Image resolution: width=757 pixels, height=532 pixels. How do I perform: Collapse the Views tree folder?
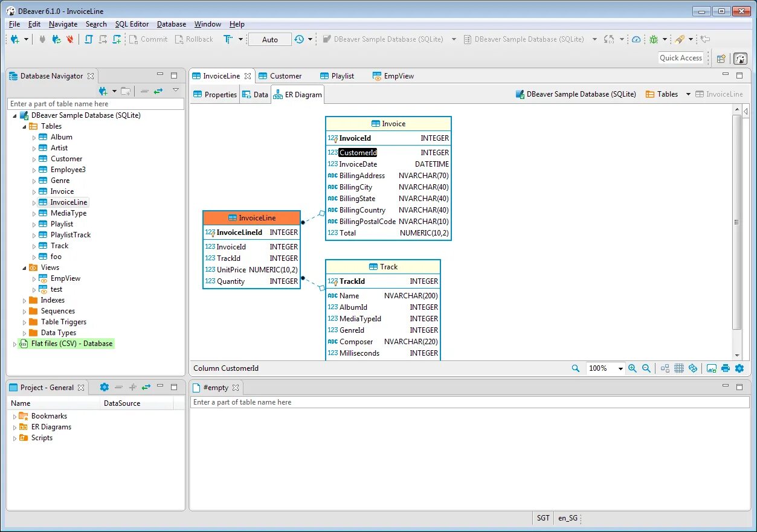click(24, 268)
